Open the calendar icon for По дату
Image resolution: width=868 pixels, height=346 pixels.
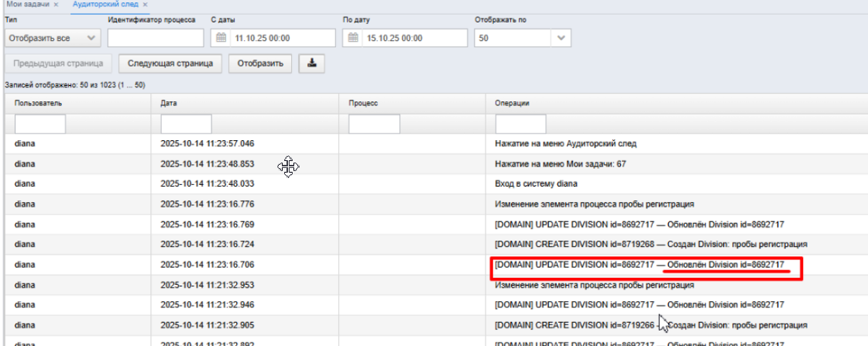(x=352, y=38)
